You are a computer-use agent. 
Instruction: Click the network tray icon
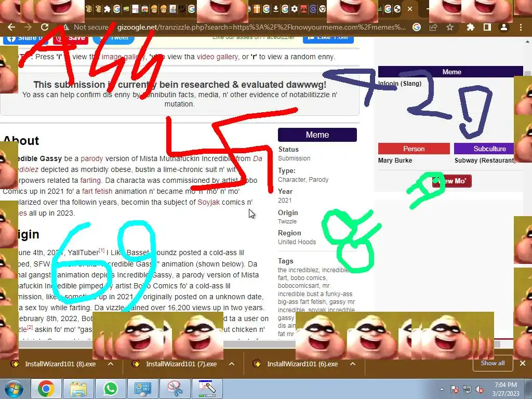(x=467, y=389)
